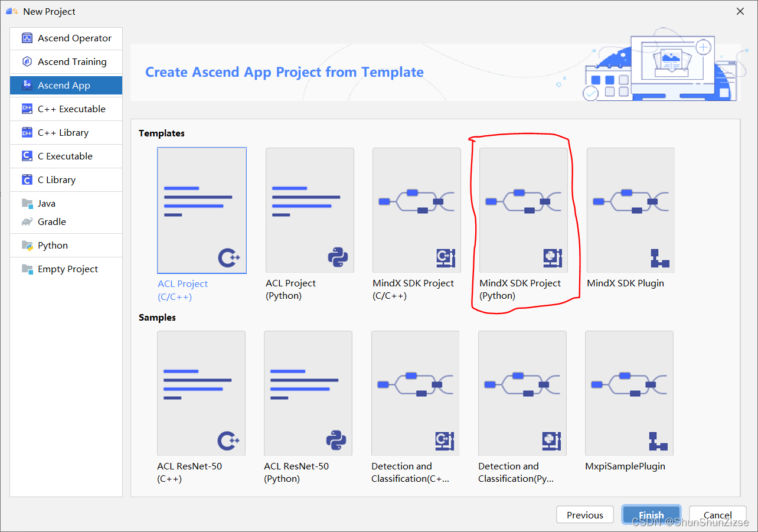Click the C Executable icon
This screenshot has width=758, height=532.
coord(27,156)
